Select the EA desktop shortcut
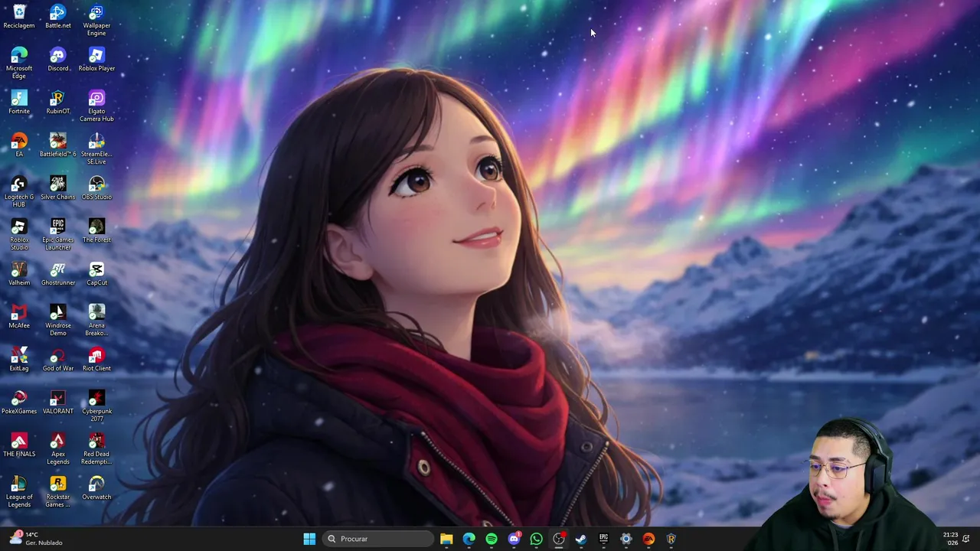Screen dimensions: 980x551 (x=19, y=145)
